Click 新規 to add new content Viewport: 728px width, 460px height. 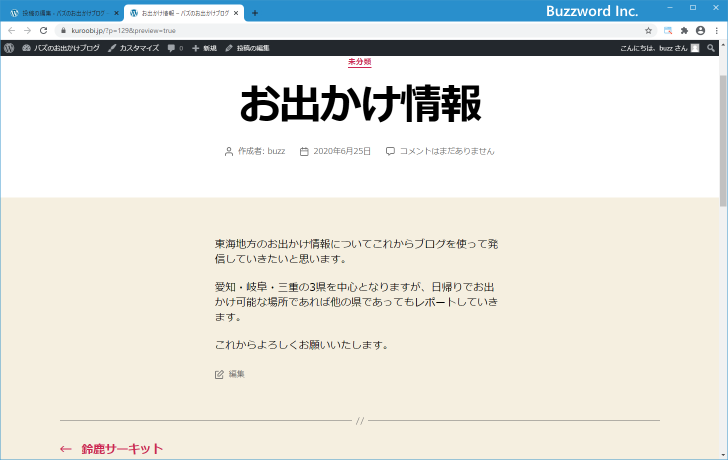pos(204,48)
